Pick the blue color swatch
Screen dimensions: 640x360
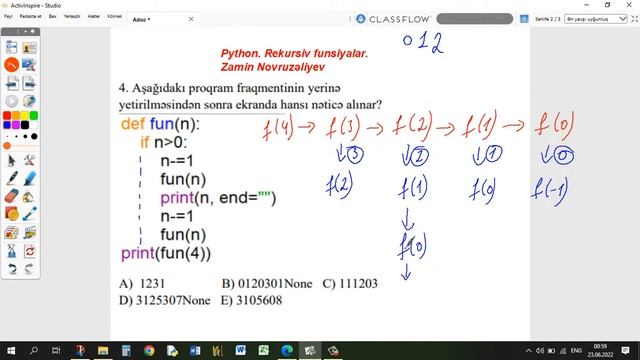click(7, 125)
